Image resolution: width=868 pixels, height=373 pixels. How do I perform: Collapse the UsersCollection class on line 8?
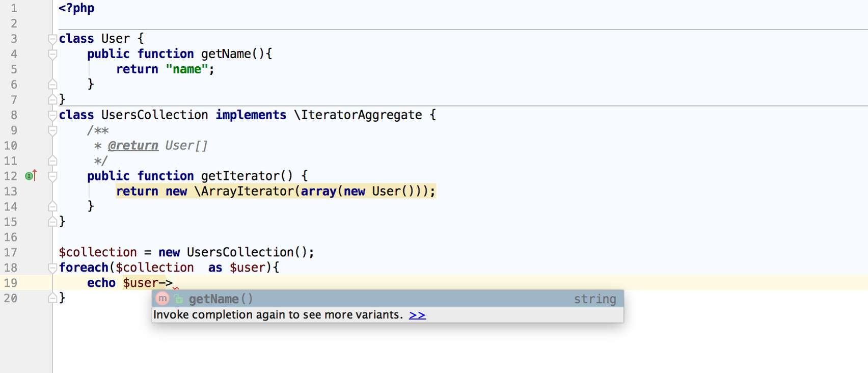52,115
